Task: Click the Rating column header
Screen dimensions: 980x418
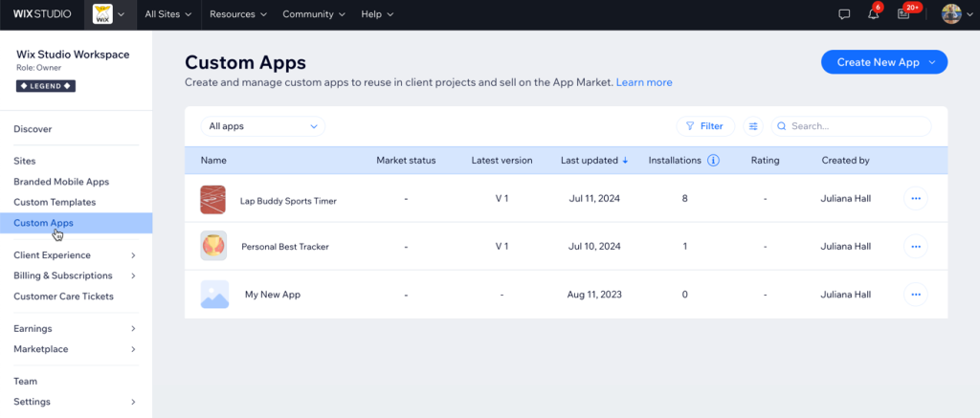Action: (x=765, y=161)
